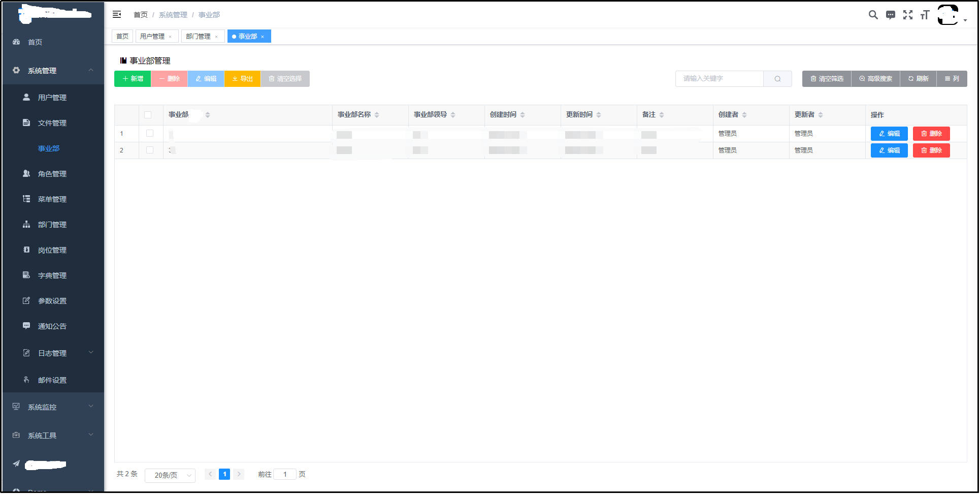The width and height of the screenshot is (980, 494).
Task: Select page 1 in pagination
Action: (224, 474)
